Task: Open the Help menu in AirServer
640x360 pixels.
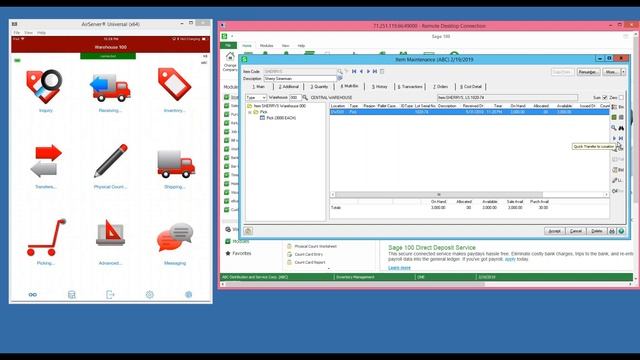Action: coord(41,33)
